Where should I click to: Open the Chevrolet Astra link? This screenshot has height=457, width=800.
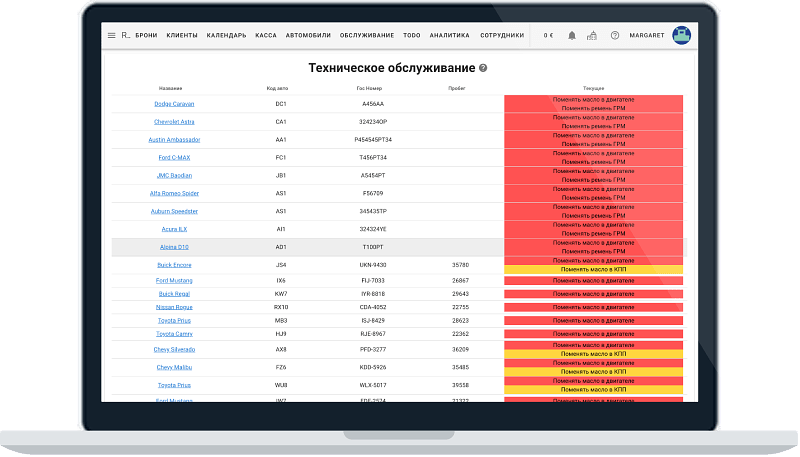tap(174, 122)
